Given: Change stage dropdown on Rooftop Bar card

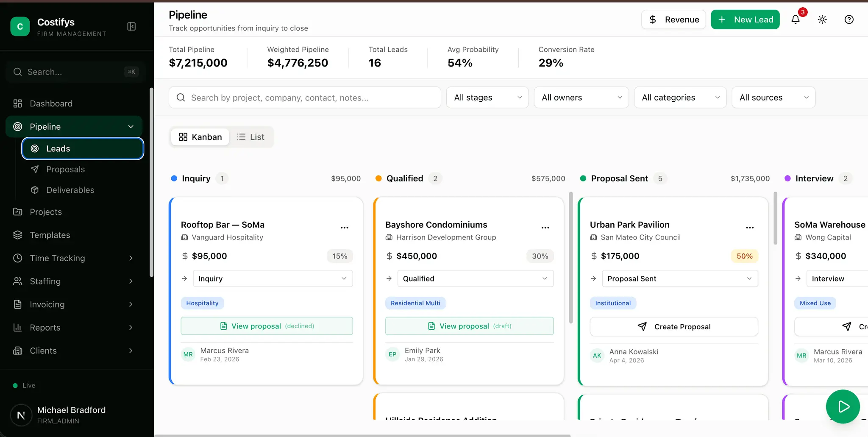Looking at the screenshot, I should tap(273, 278).
